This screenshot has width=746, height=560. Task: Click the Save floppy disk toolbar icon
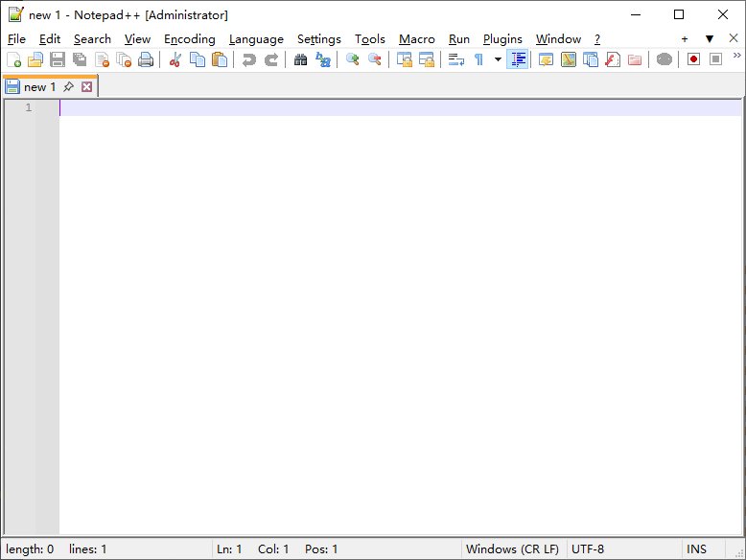pos(58,60)
